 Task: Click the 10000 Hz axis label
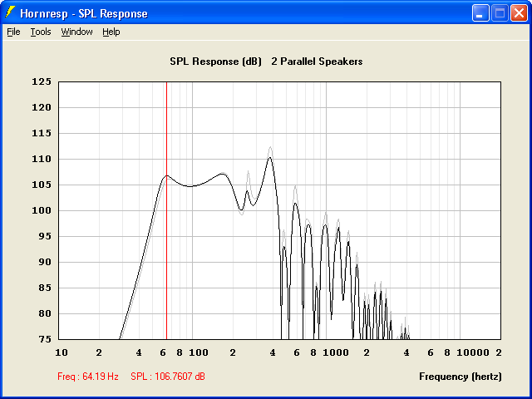pos(473,352)
